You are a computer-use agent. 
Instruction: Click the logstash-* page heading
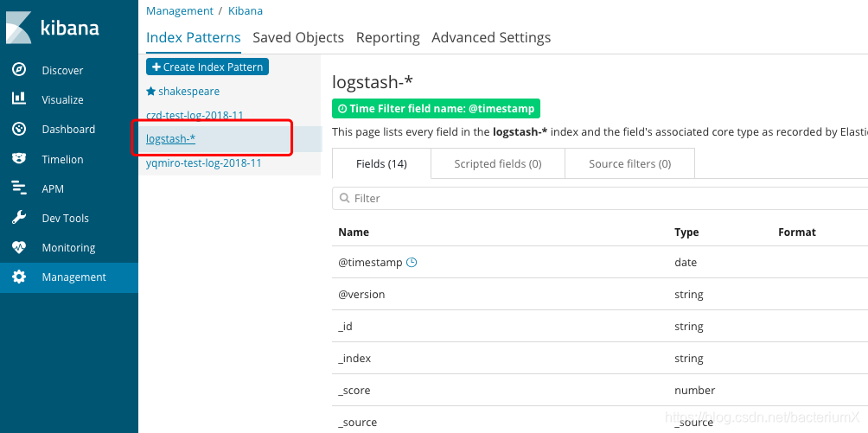373,82
